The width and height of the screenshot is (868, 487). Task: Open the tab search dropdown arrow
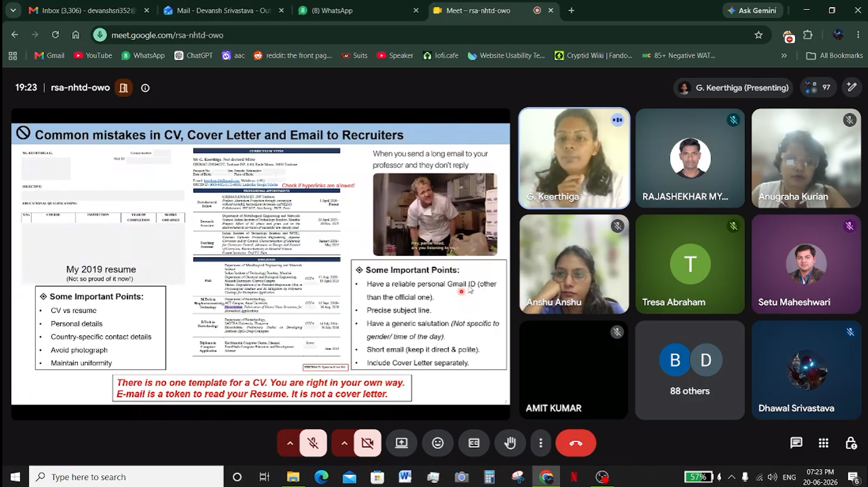pos(13,10)
